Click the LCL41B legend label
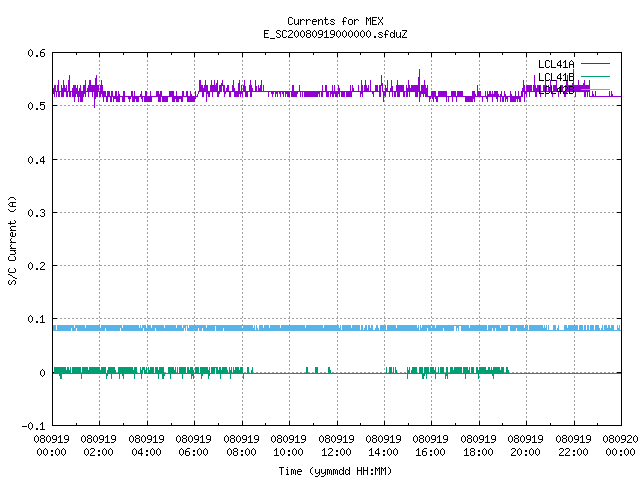 coord(556,77)
